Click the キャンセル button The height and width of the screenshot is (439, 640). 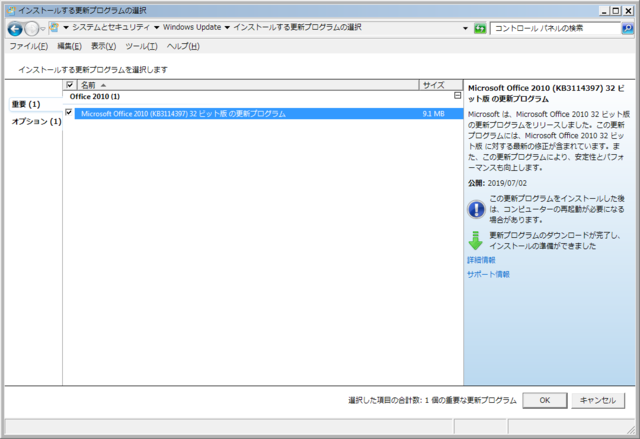(598, 400)
